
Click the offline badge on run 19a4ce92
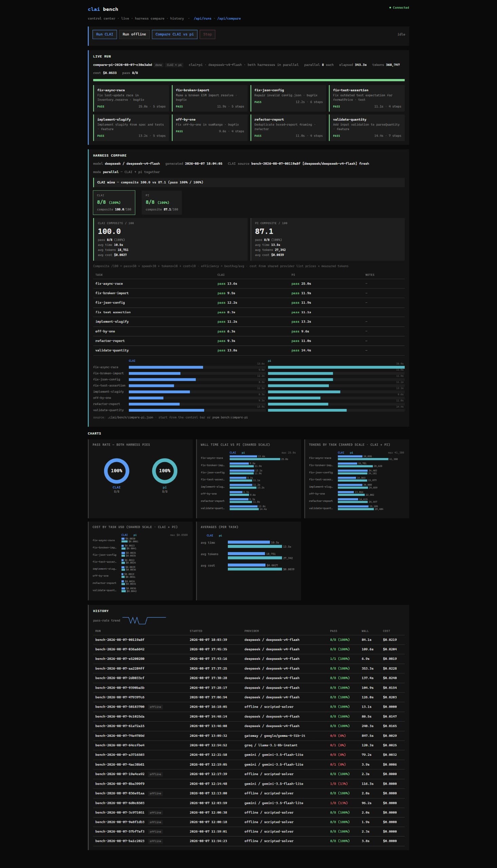pyautogui.click(x=155, y=774)
